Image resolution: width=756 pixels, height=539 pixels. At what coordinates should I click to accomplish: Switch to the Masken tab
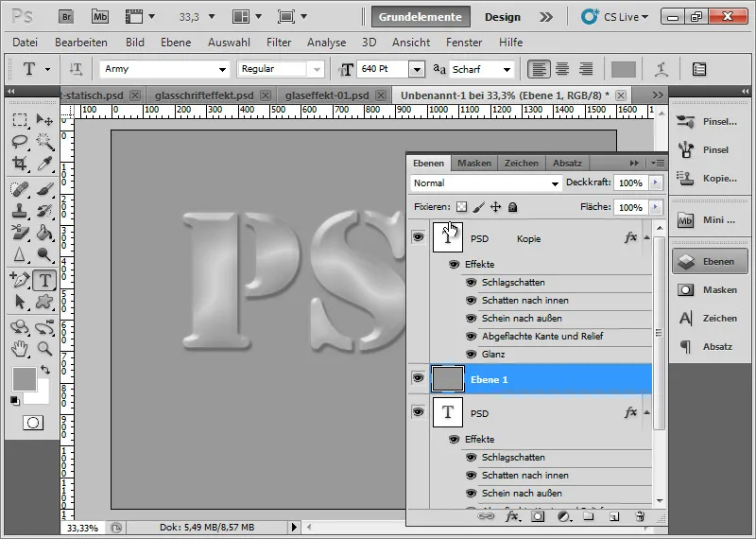tap(474, 163)
